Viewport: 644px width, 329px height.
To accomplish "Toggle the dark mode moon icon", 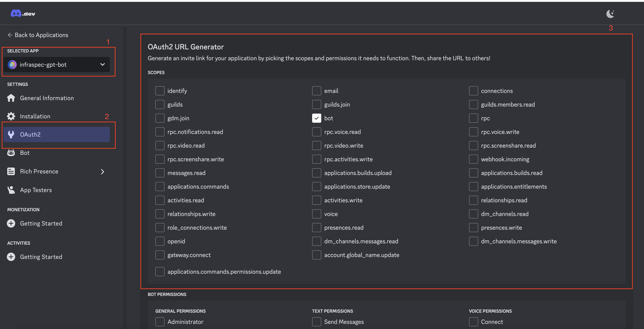I will click(610, 14).
